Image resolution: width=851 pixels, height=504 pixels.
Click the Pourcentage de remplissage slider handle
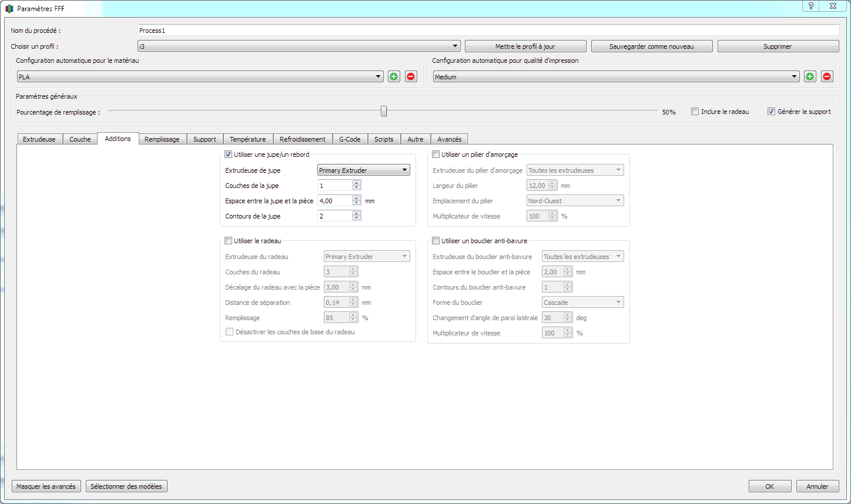[384, 111]
